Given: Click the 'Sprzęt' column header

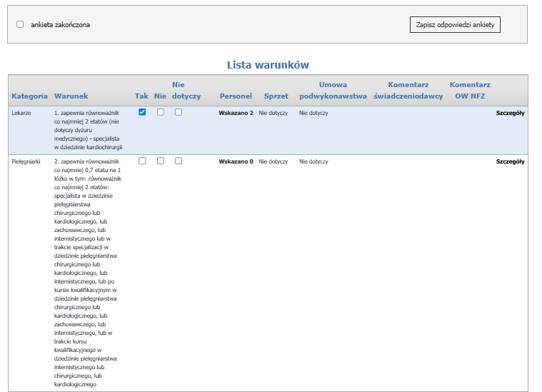Looking at the screenshot, I should pos(276,96).
